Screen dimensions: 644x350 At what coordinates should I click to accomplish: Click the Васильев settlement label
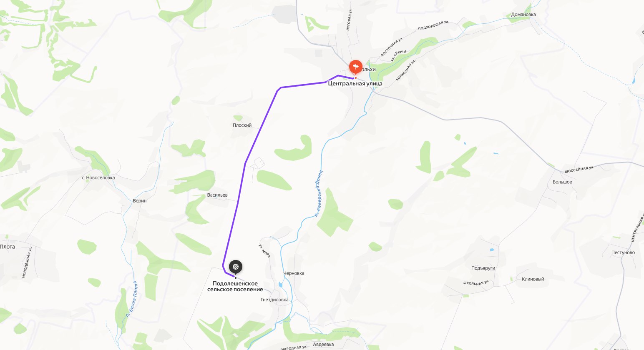point(217,195)
